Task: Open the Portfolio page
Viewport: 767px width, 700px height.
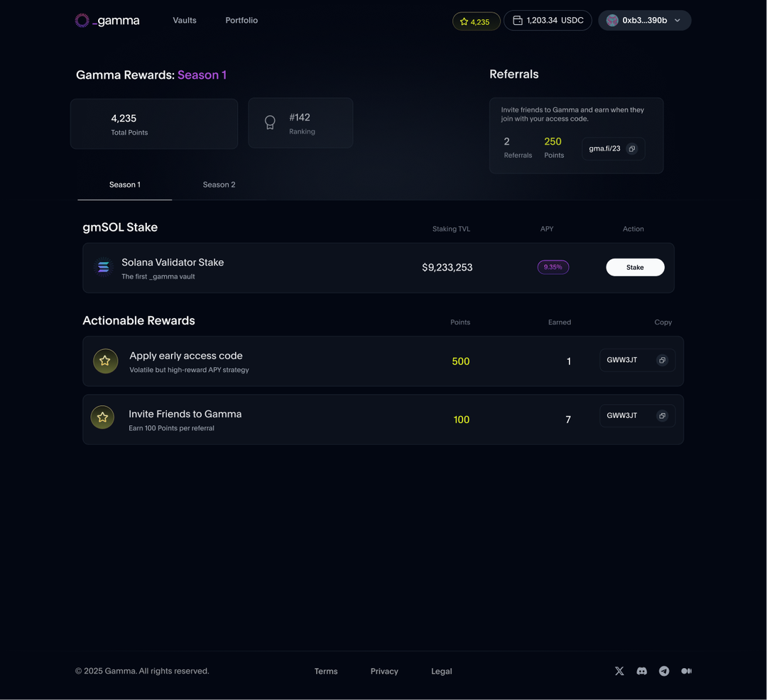Action: (241, 21)
